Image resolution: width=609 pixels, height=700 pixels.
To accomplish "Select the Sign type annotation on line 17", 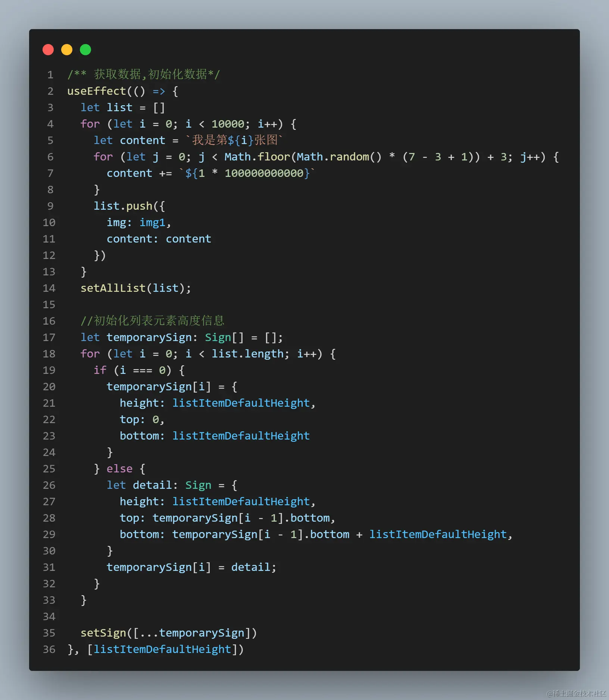I will pyautogui.click(x=218, y=337).
